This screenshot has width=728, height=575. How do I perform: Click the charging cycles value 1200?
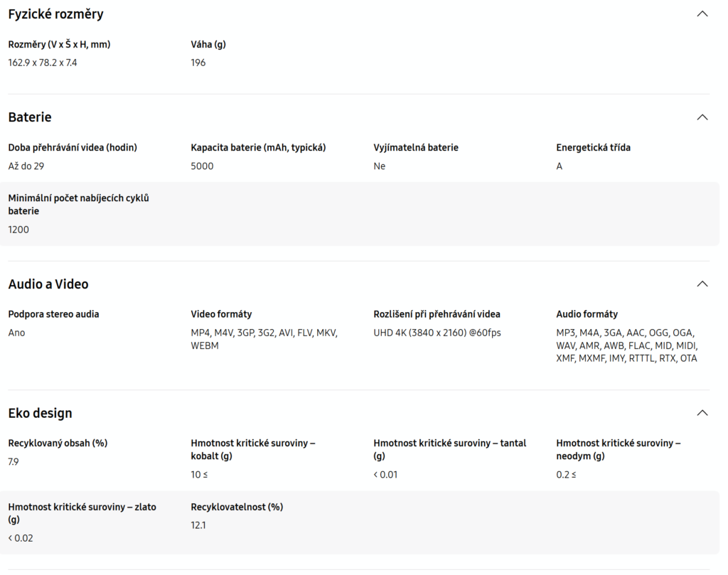click(x=18, y=230)
